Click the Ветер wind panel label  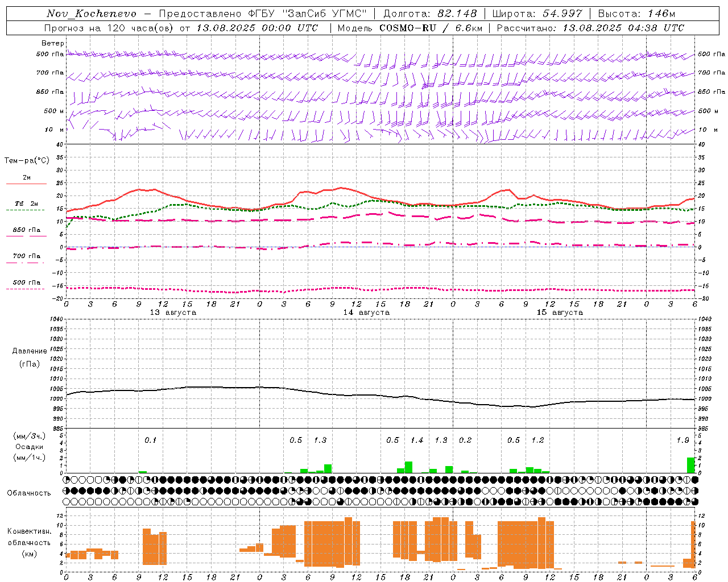[x=53, y=43]
